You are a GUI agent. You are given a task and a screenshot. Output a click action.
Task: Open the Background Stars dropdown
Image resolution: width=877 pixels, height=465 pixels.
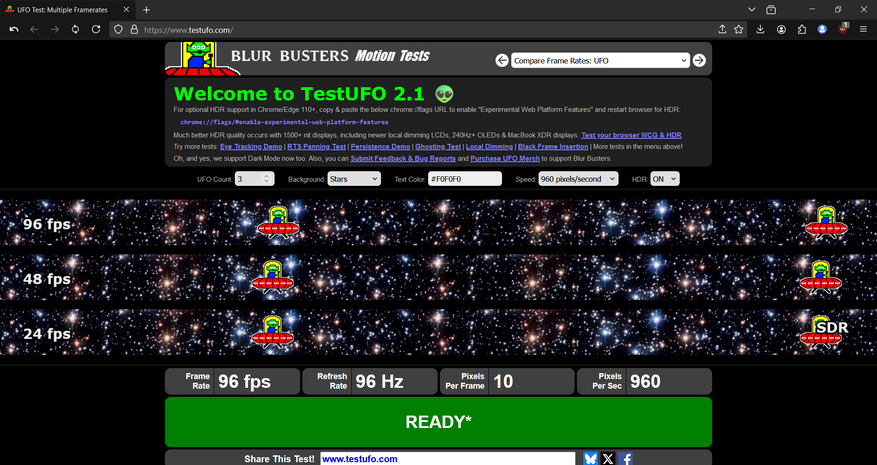[x=354, y=179]
